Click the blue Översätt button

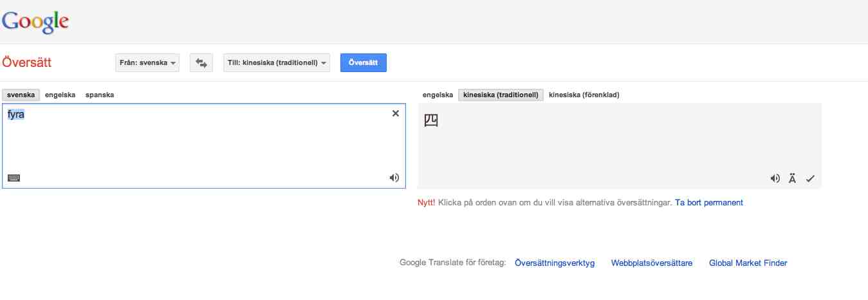click(364, 63)
